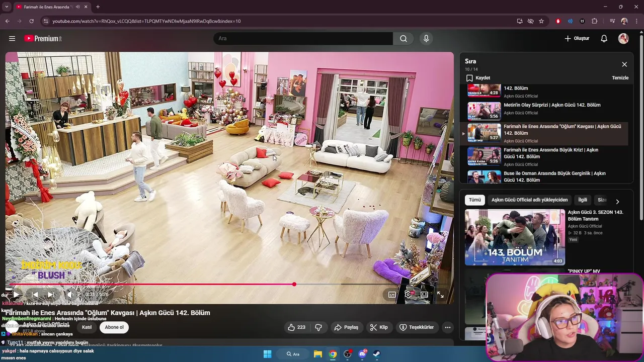The width and height of the screenshot is (644, 362).
Task: Seek using the red progress bar
Action: [x=229, y=284]
